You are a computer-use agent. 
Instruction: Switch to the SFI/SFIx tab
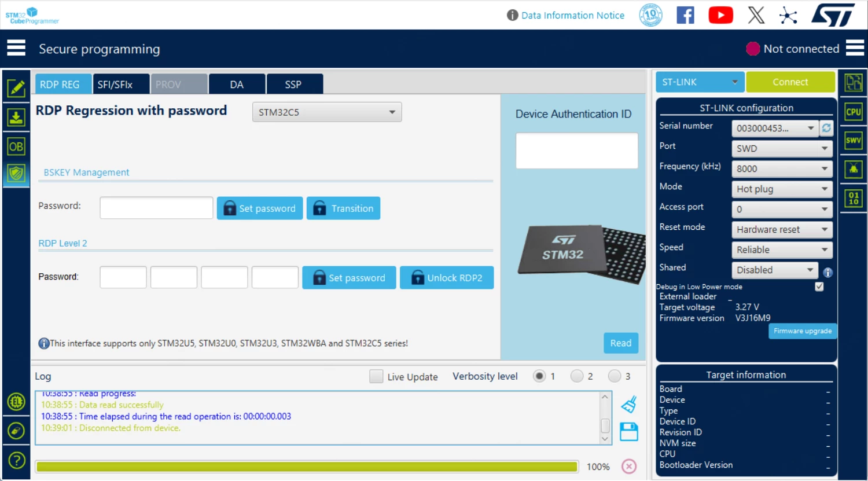121,84
